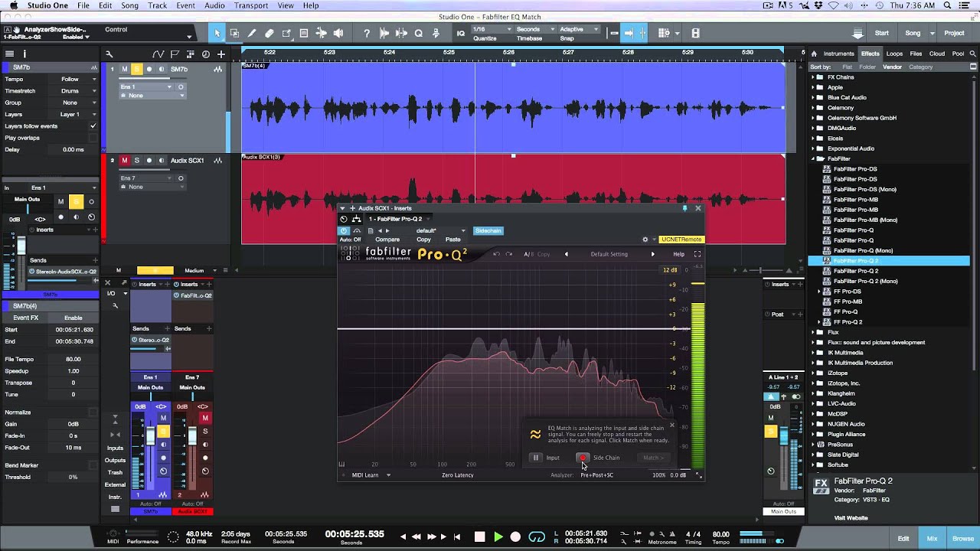Open track list wrench options
This screenshot has height=551, width=980.
(109, 54)
